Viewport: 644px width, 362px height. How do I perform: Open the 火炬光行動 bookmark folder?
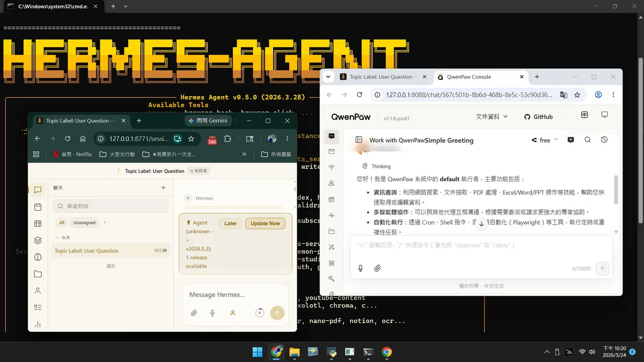coord(118,154)
